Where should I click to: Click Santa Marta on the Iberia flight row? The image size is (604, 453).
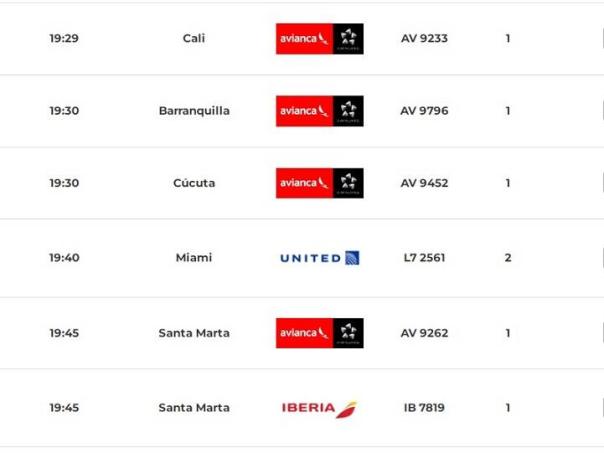click(x=194, y=408)
